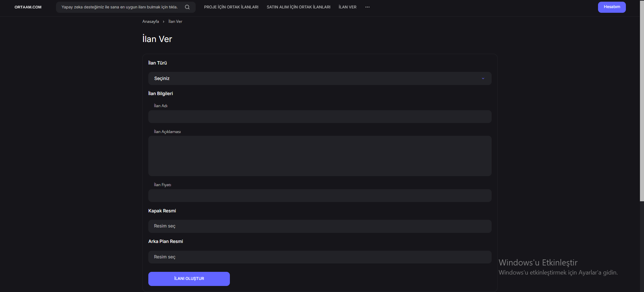Click the İlan Ver breadcrumb item

175,22
